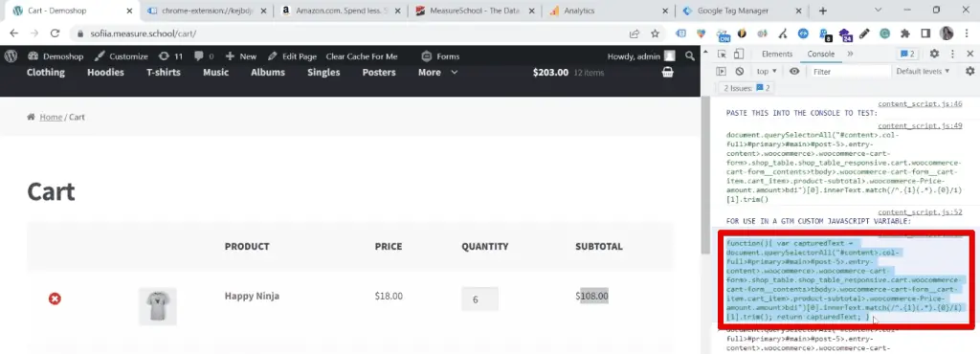This screenshot has height=354, width=980.
Task: Click the Home breadcrumb link
Action: [51, 117]
